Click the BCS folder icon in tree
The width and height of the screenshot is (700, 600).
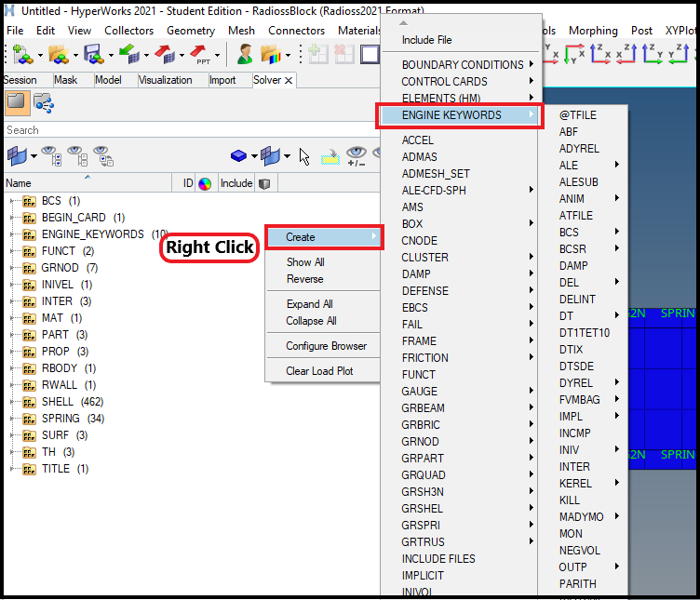(x=30, y=202)
